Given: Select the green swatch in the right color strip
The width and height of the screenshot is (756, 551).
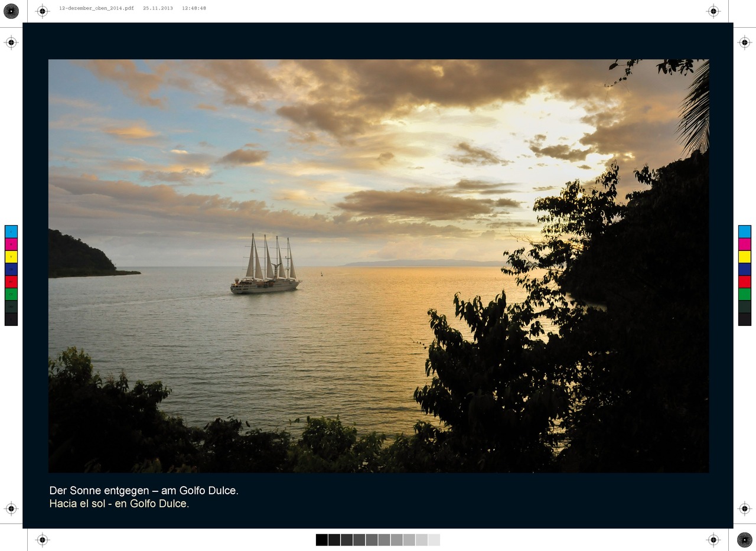Looking at the screenshot, I should pos(745,294).
